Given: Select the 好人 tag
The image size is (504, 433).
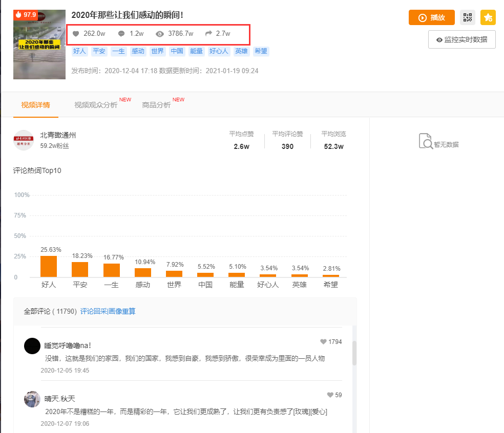Looking at the screenshot, I should [79, 51].
